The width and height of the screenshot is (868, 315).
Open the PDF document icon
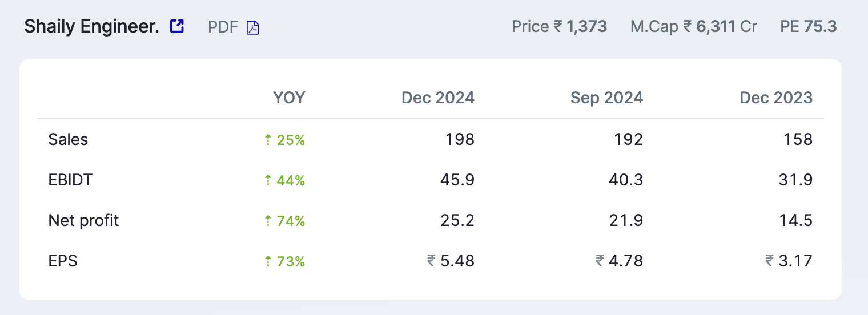click(252, 27)
